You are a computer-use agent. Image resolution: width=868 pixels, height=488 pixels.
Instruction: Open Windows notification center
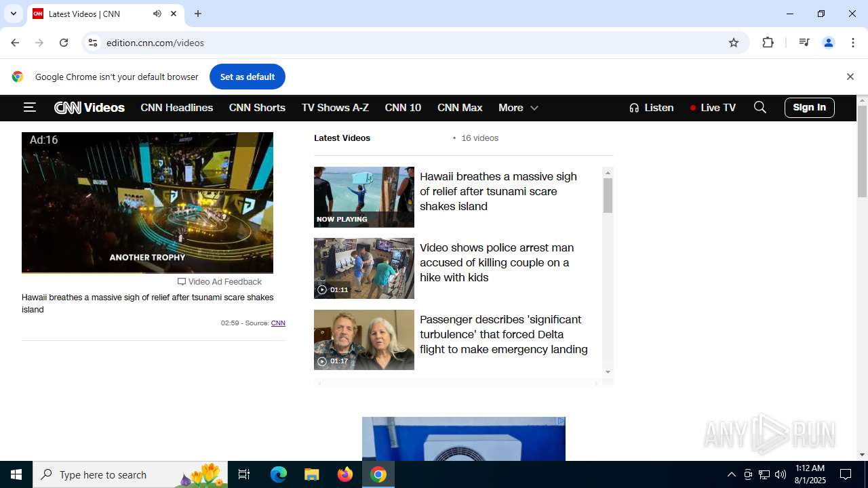(x=846, y=474)
